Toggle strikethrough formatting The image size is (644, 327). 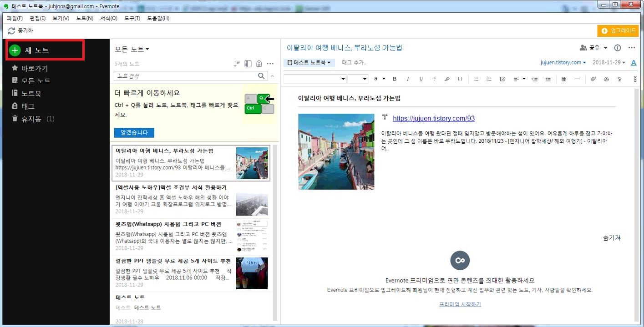pos(434,79)
